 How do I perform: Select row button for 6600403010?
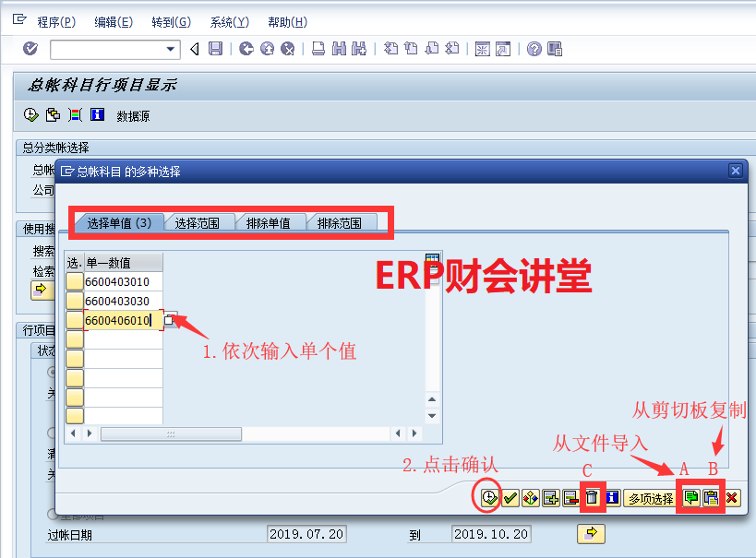75,281
